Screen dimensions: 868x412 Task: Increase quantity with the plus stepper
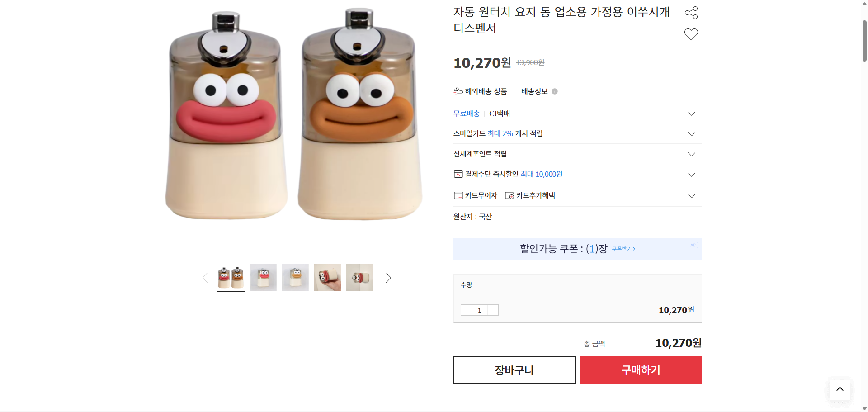tap(492, 310)
